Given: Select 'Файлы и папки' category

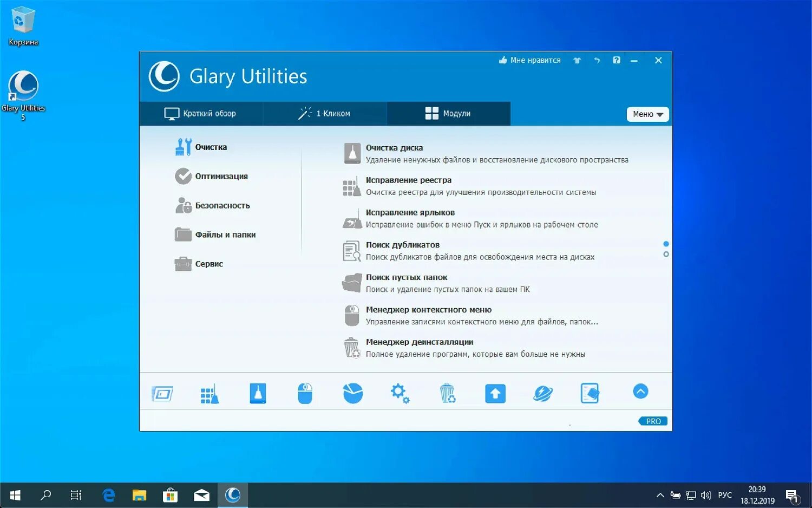Looking at the screenshot, I should (215, 235).
